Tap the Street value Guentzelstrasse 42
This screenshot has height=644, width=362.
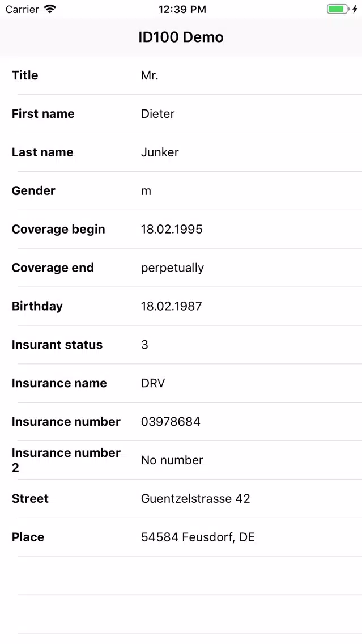(x=195, y=499)
